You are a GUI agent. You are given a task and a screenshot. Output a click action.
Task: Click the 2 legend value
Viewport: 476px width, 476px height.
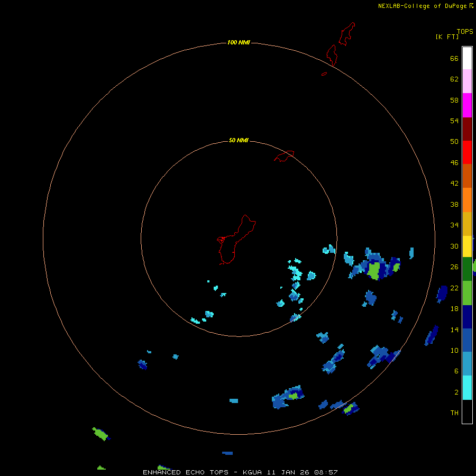coord(456,392)
